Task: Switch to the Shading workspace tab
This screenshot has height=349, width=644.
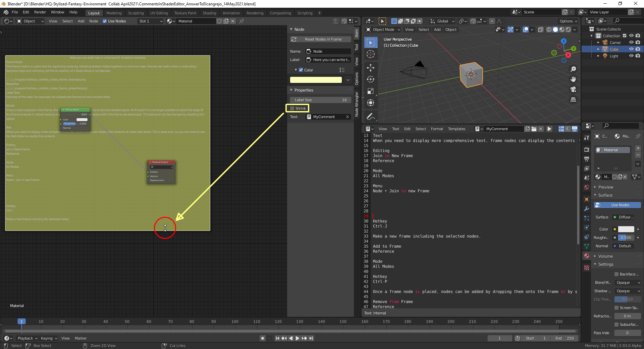Action: [209, 13]
